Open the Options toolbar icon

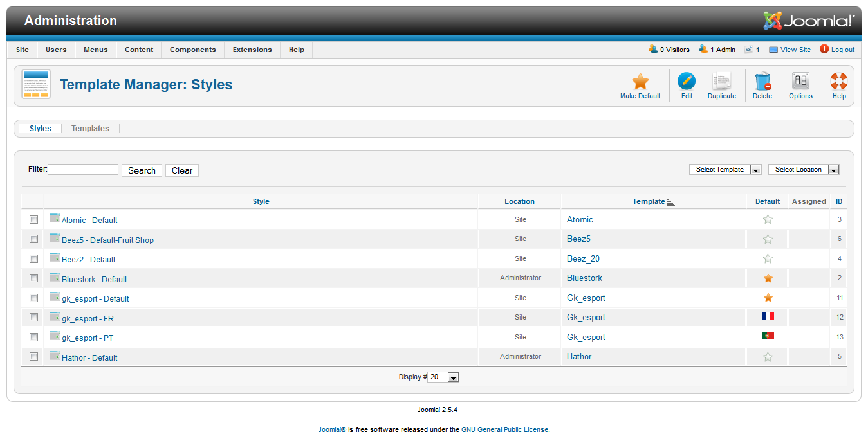[800, 82]
